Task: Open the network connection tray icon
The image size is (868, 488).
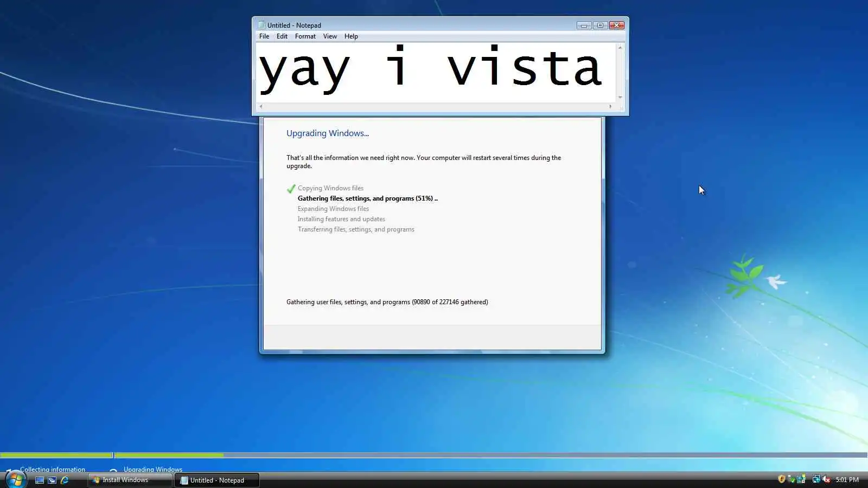Action: [816, 479]
